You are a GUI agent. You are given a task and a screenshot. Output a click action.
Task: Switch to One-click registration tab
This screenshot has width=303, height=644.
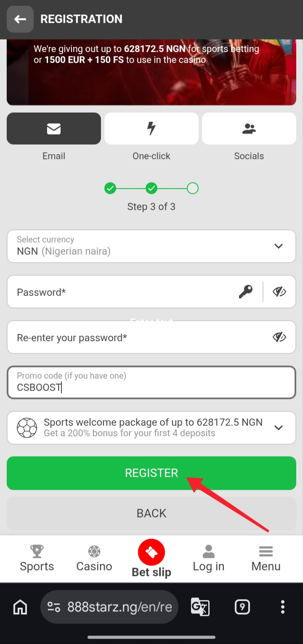(151, 129)
